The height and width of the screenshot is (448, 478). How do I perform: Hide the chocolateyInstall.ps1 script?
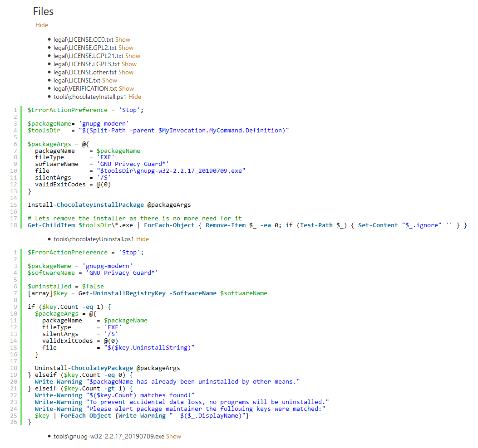coord(135,97)
